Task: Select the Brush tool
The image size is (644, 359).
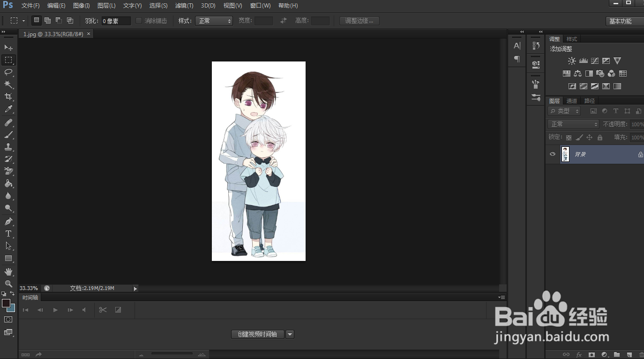Action: (8, 135)
